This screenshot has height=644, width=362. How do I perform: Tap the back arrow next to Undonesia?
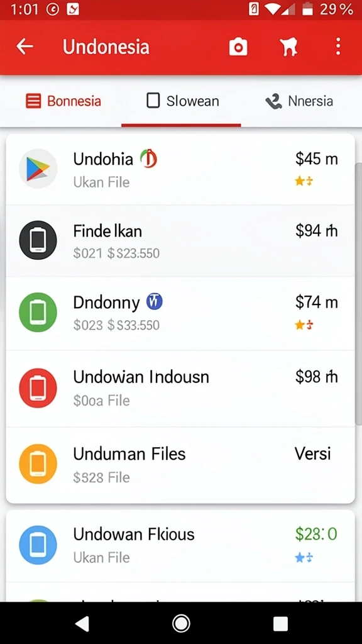click(x=25, y=47)
